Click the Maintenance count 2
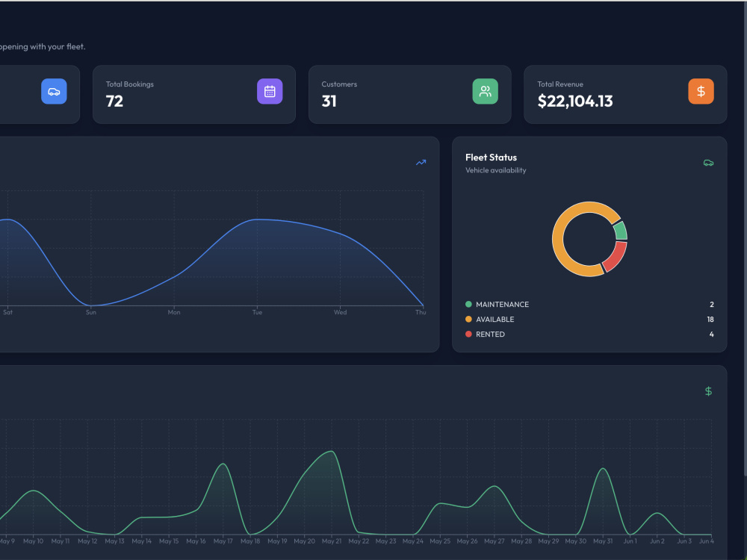 [x=712, y=305]
